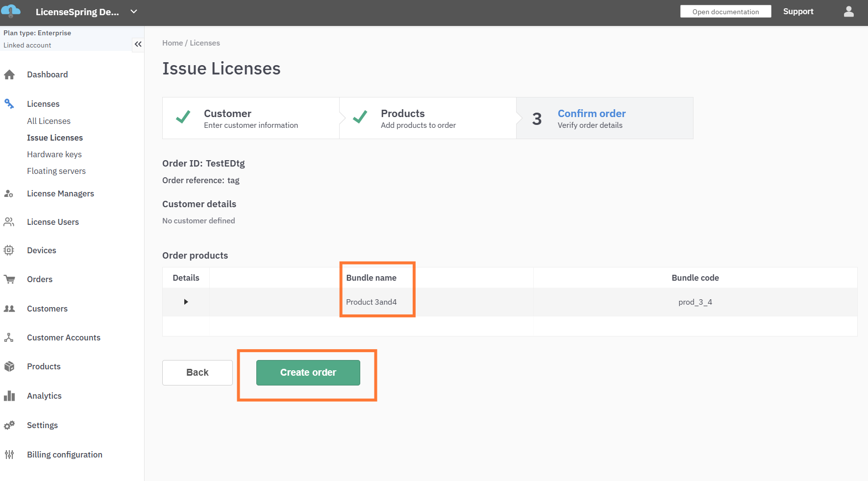Open All Licenses in the sidebar

[49, 121]
